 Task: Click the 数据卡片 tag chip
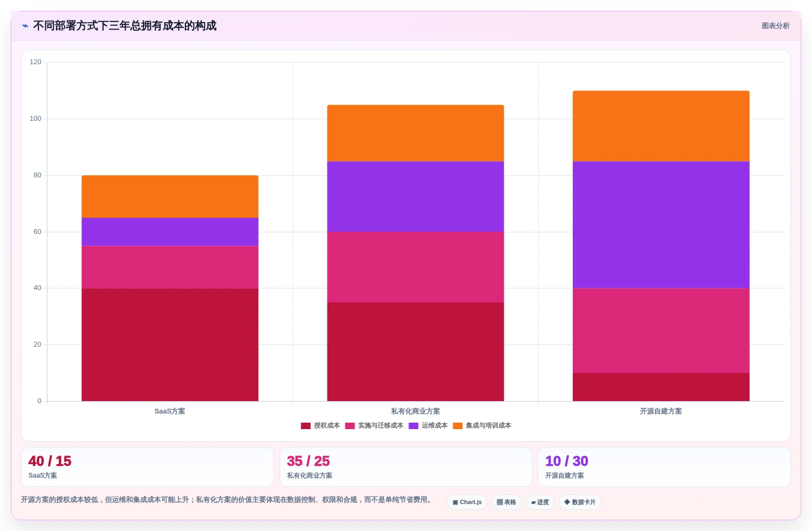[x=580, y=502]
